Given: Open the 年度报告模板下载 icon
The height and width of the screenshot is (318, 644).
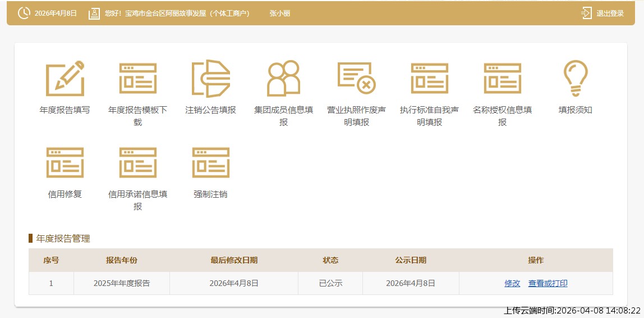Looking at the screenshot, I should click(x=138, y=79).
